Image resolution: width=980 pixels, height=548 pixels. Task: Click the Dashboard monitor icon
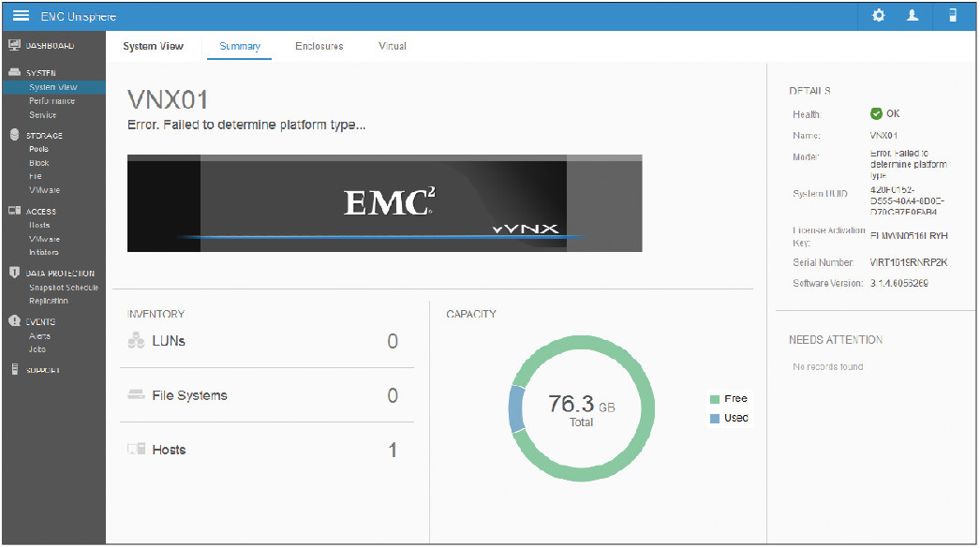click(14, 45)
